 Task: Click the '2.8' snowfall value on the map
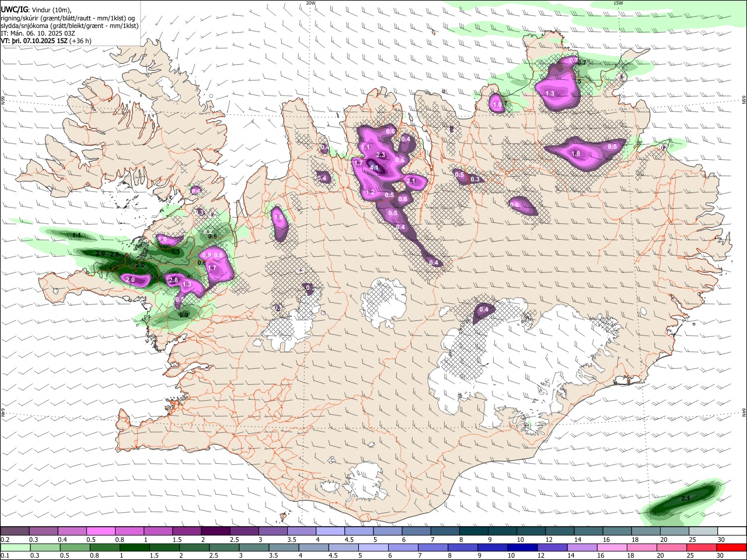tap(173, 281)
